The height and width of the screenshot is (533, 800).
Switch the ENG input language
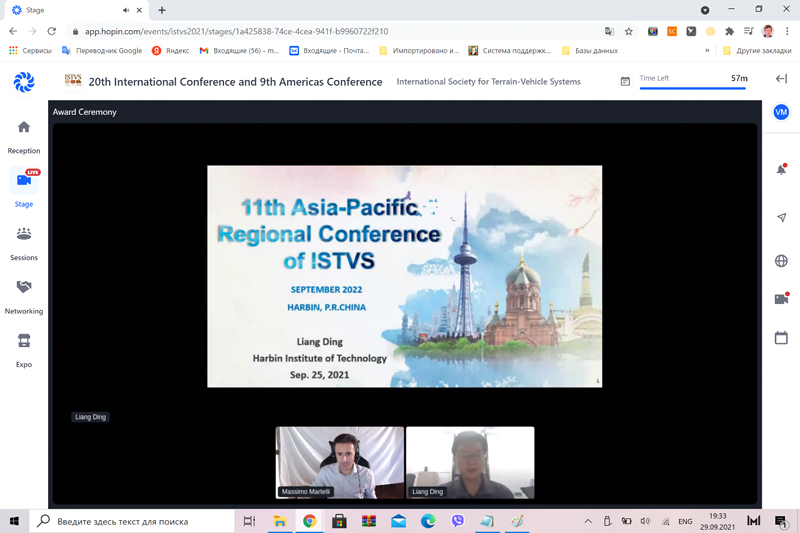685,521
